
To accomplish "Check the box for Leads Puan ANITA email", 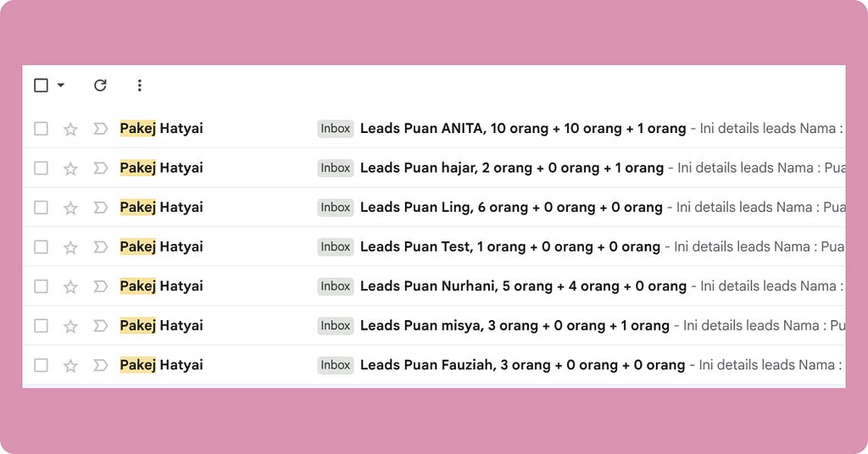I will (x=41, y=129).
